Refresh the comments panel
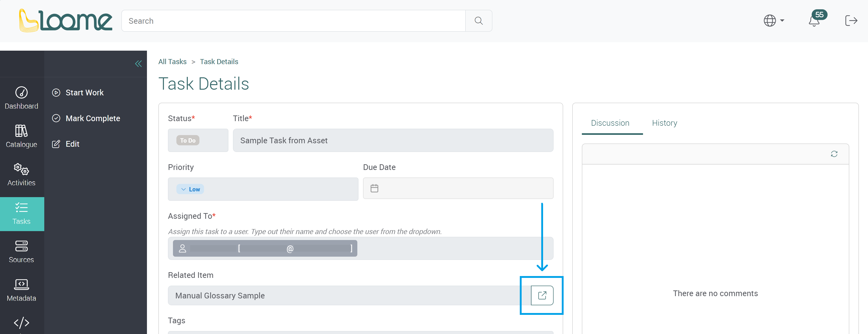Viewport: 868px width, 334px height. pyautogui.click(x=834, y=154)
